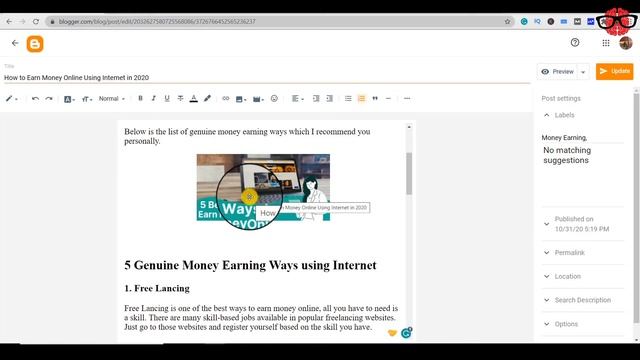Click the "No matching suggestions" text

[x=567, y=155]
